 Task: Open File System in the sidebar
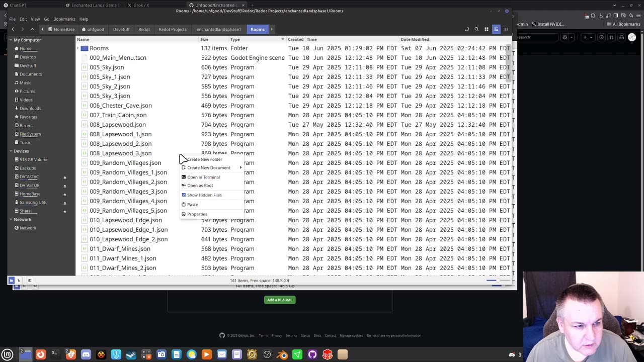(x=30, y=134)
